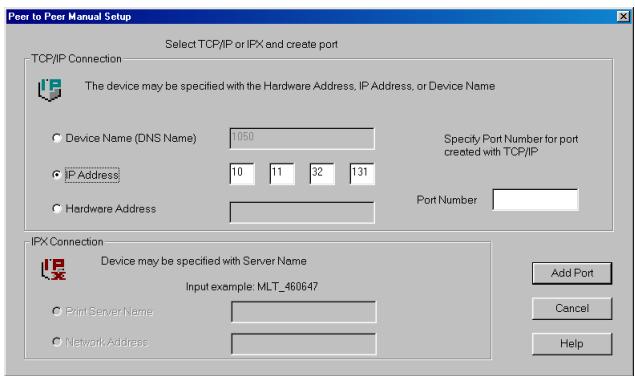Select the Network Address radio button
Viewport: 635px width, 376px height.
57,342
